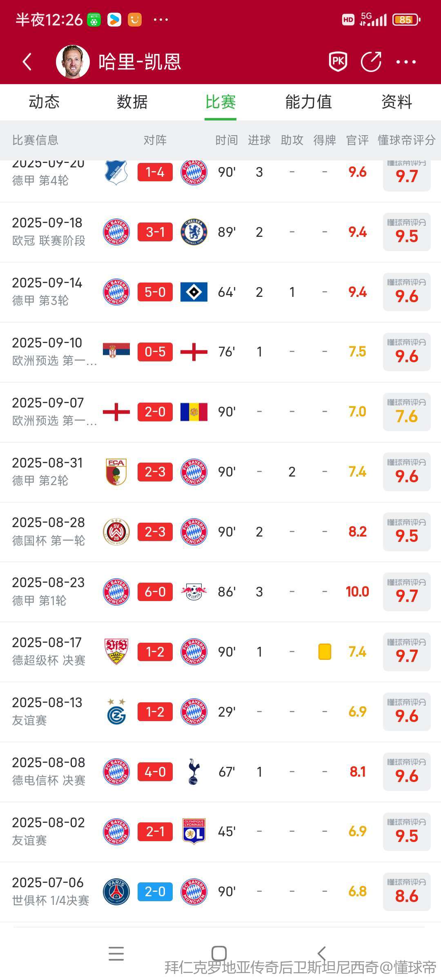Tap Harry Kane's profile avatar
The width and height of the screenshot is (441, 980).
coord(73,62)
